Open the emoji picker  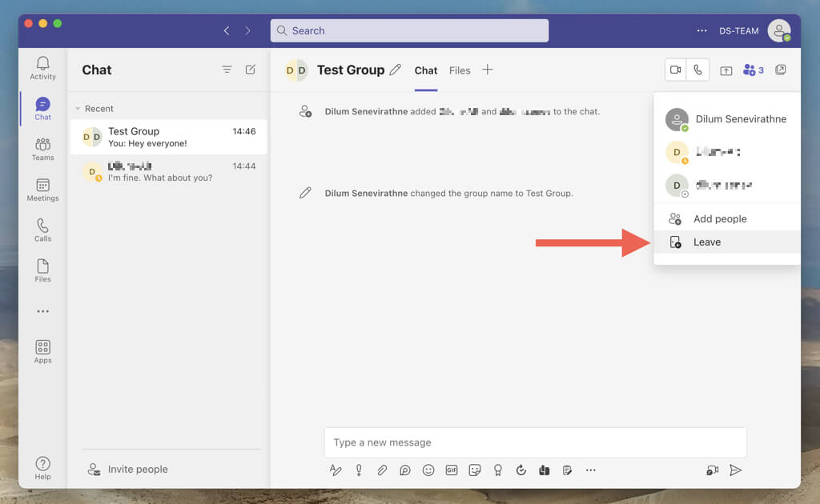(428, 470)
